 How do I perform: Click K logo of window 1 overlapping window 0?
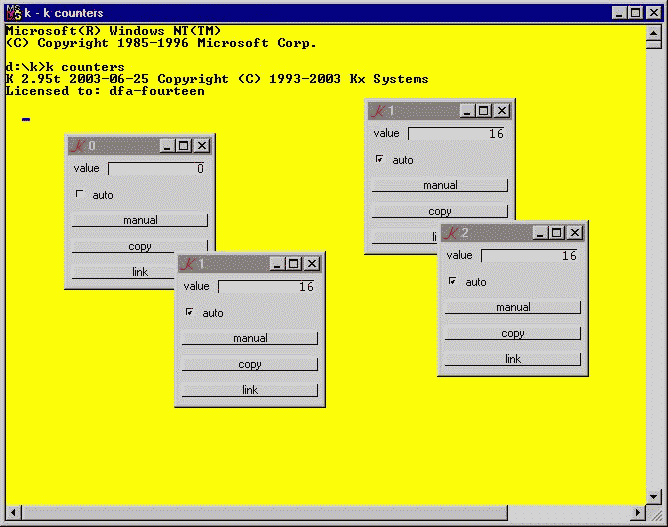tap(187, 264)
